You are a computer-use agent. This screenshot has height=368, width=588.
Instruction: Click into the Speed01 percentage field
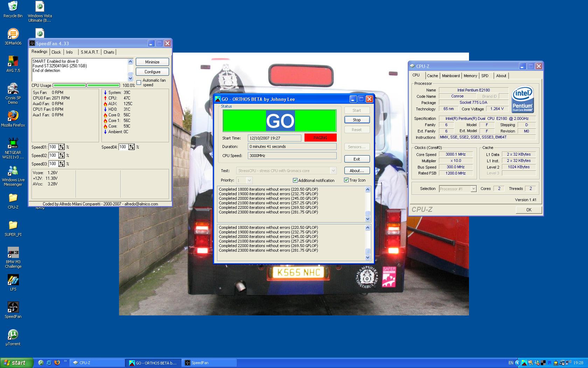(53, 147)
